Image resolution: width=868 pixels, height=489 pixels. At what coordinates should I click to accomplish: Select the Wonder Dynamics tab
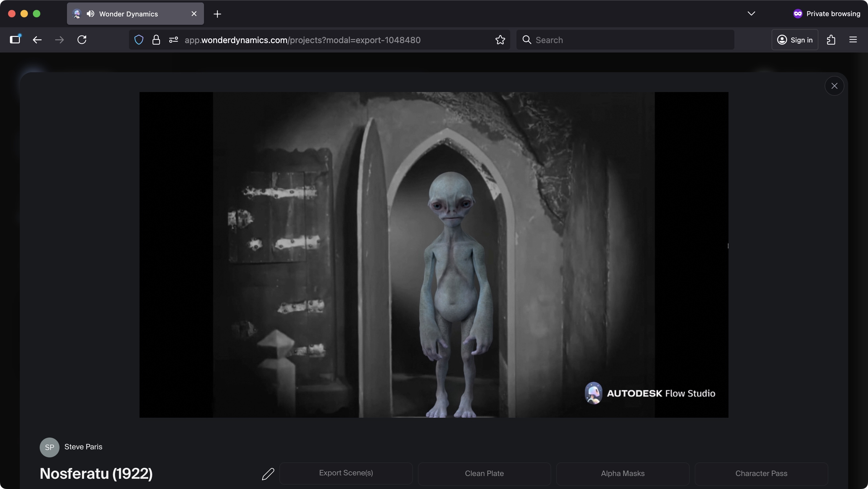(128, 14)
